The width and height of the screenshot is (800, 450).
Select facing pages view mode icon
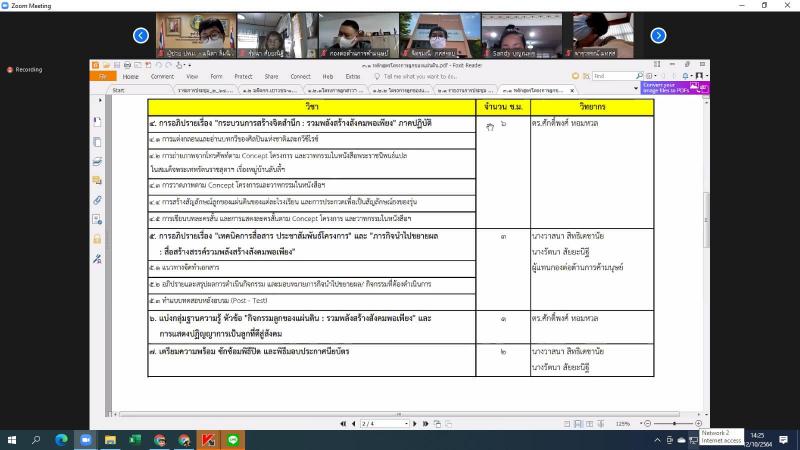click(x=589, y=424)
